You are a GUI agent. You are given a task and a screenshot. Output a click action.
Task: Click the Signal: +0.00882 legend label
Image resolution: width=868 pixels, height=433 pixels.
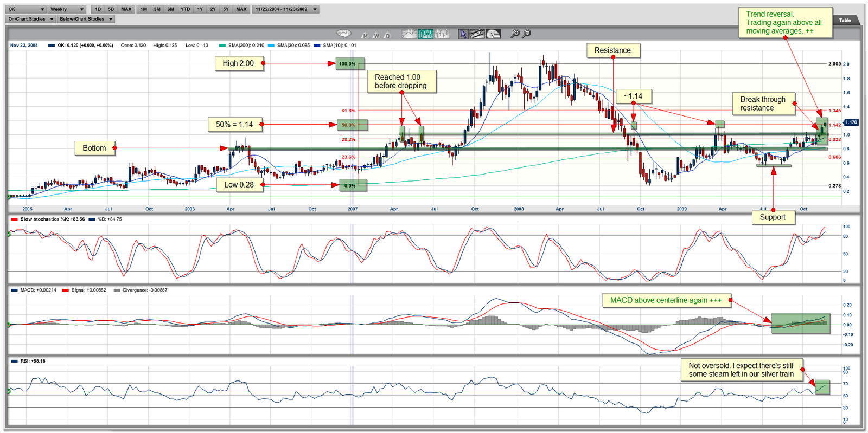click(89, 290)
